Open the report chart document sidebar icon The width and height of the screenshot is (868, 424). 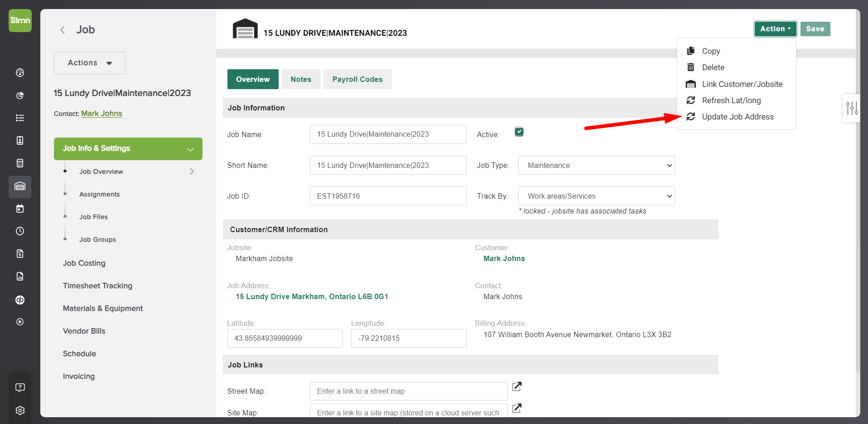20,276
